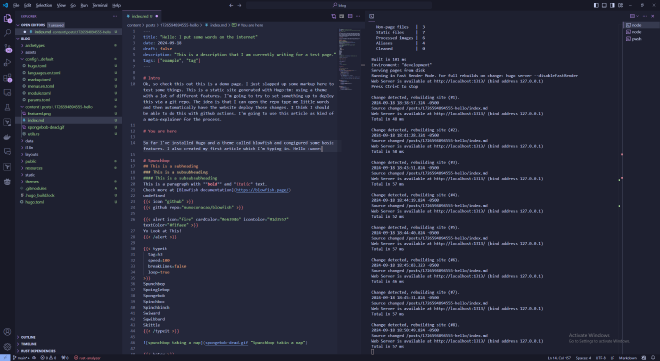The width and height of the screenshot is (660, 361).
Task: Click errors and warnings count in status bar
Action: [48, 358]
